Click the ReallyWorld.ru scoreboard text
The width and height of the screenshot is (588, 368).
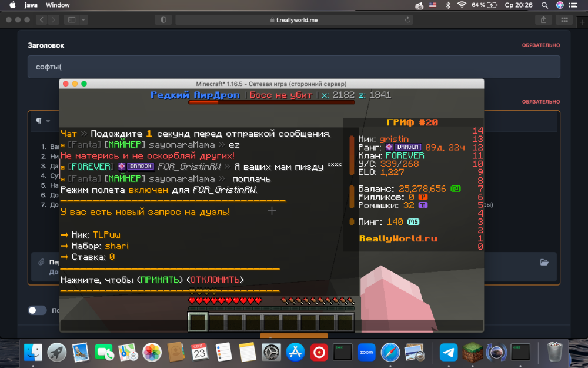coord(398,238)
